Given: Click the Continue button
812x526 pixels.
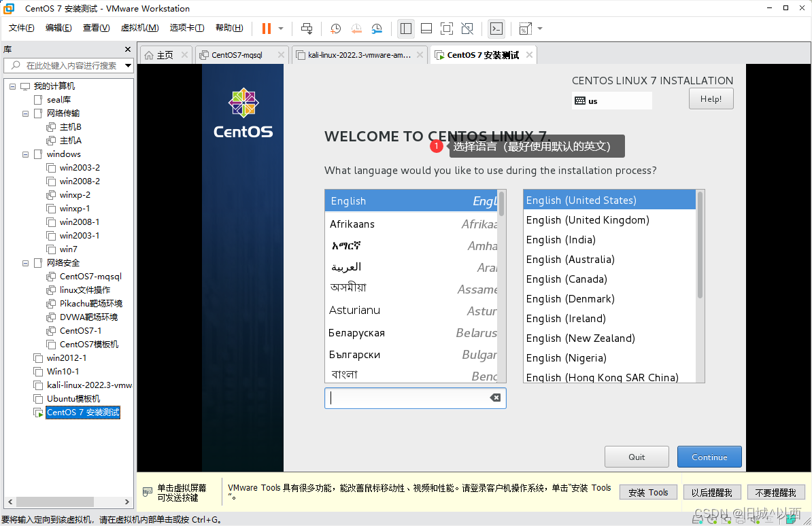Looking at the screenshot, I should pyautogui.click(x=709, y=457).
